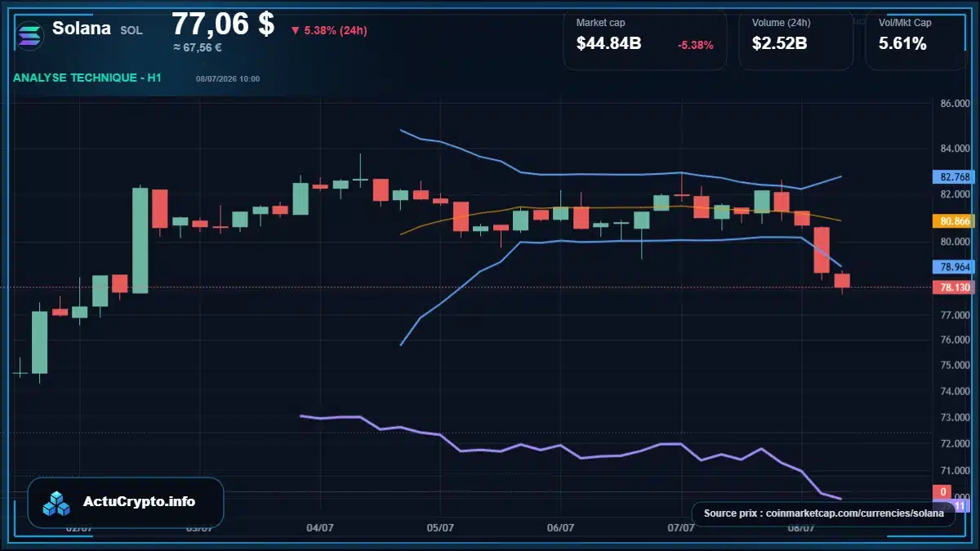Click the 08/07/2026 10:00 timestamp
980x551 pixels.
(x=228, y=79)
